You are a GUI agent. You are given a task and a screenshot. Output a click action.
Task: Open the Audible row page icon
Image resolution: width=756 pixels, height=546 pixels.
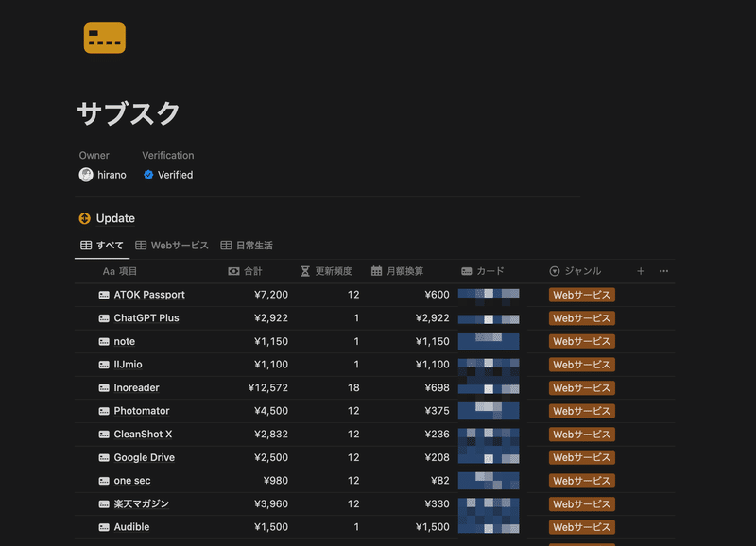tap(104, 527)
